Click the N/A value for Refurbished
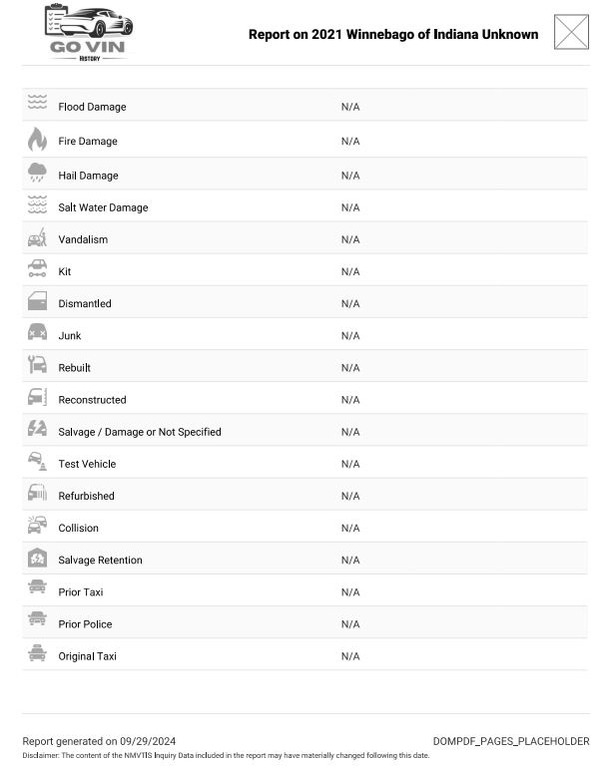Screen dimensions: 611x768 point(350,496)
